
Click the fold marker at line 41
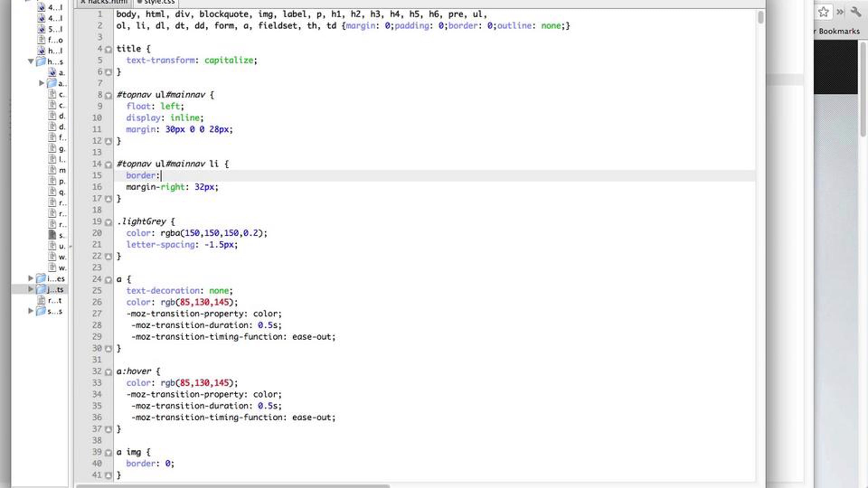pos(108,476)
